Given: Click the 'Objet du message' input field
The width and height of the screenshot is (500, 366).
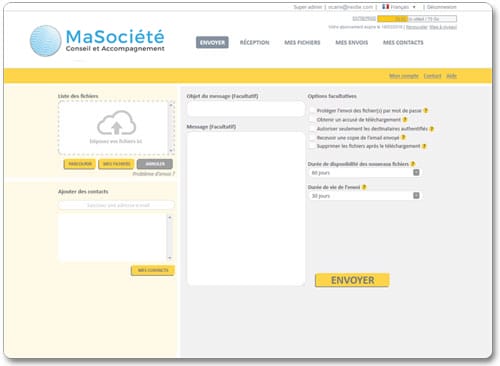Looking at the screenshot, I should point(246,109).
